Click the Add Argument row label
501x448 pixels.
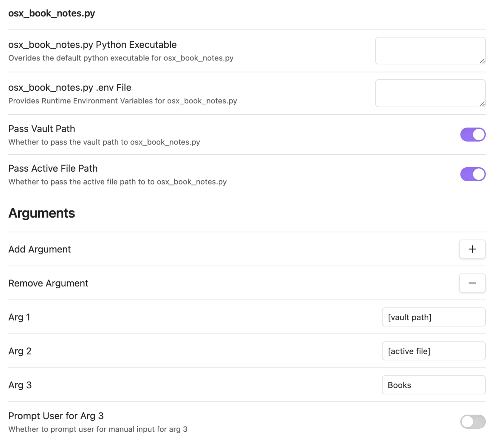pos(39,249)
